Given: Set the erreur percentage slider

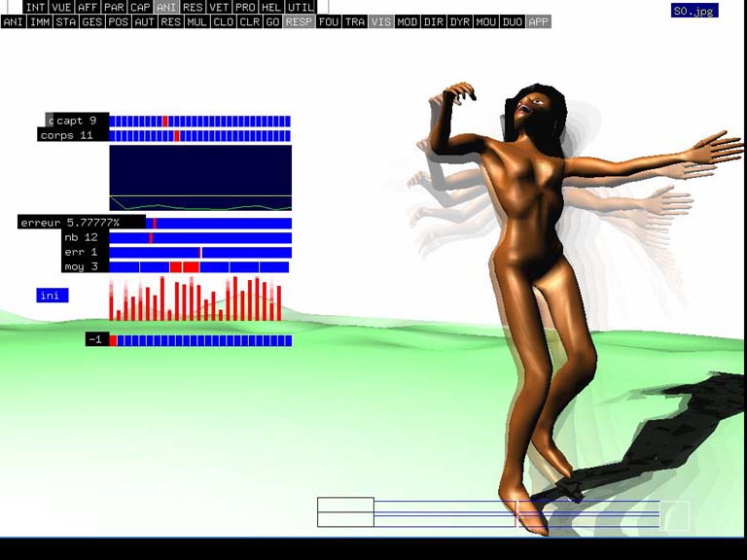Looking at the screenshot, I should (x=219, y=224).
